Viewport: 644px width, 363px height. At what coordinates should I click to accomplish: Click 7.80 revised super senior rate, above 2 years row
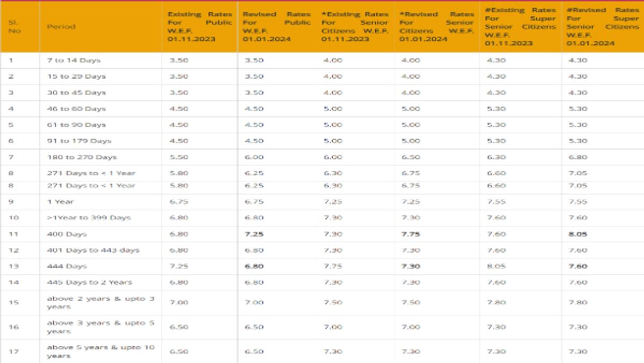click(x=578, y=303)
